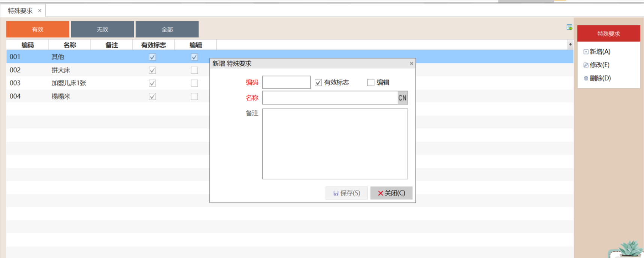Click into the 备注 text area
This screenshot has height=258, width=644.
tap(335, 144)
